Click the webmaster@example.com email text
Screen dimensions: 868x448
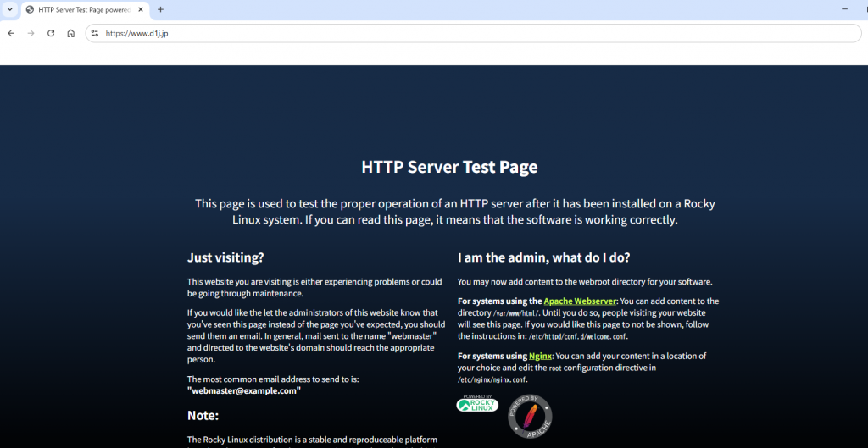pyautogui.click(x=244, y=390)
